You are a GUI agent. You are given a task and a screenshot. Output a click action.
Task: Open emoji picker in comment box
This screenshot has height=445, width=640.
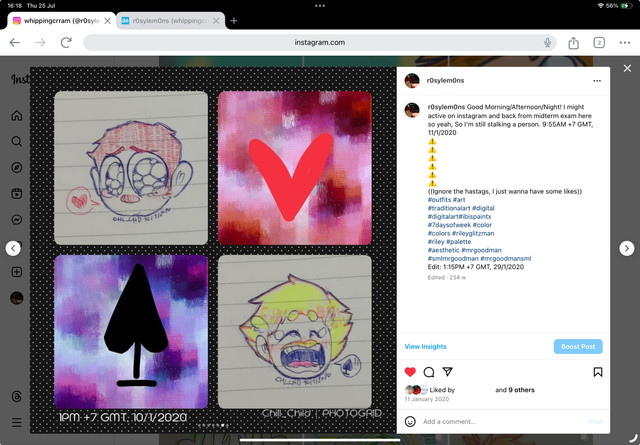[x=410, y=421]
